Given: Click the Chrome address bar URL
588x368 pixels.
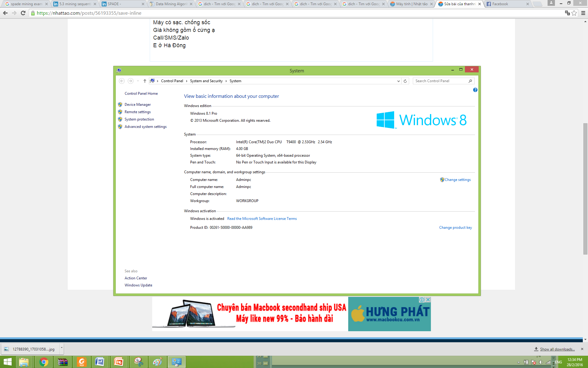Looking at the screenshot, I should (89, 13).
